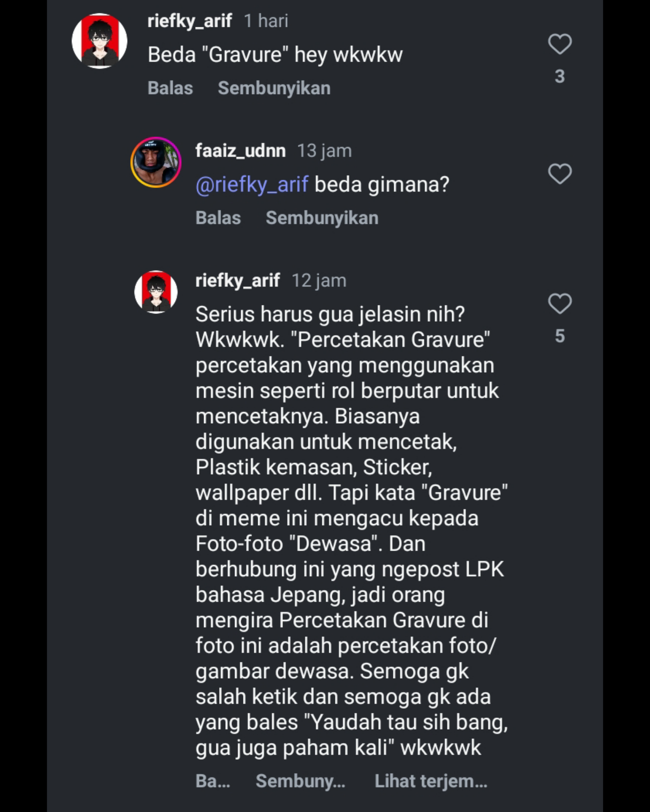Click Sembunyikan under faaiz_udnn's reply

pos(322,218)
